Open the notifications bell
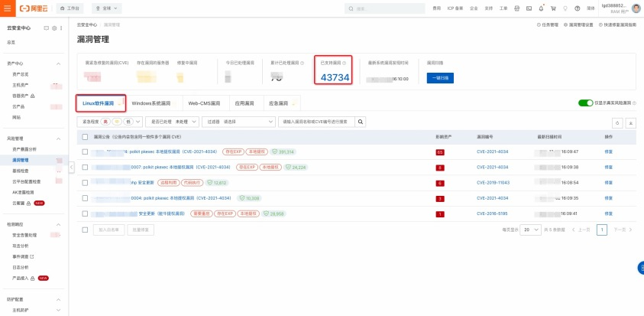 pos(542,8)
